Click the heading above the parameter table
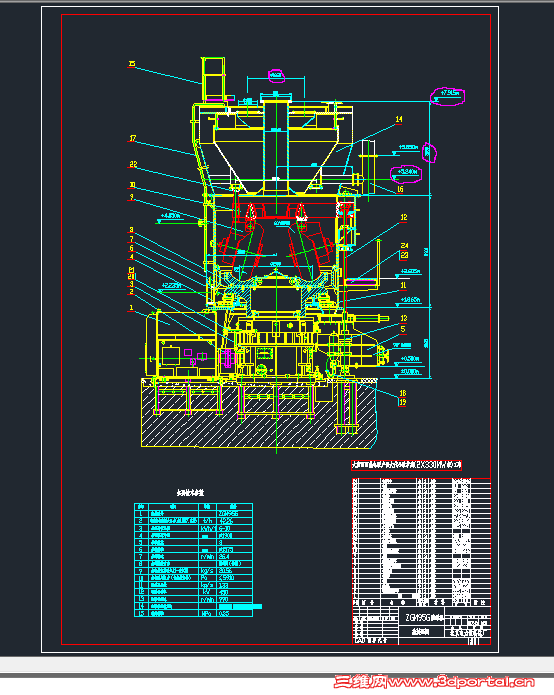 coord(190,493)
